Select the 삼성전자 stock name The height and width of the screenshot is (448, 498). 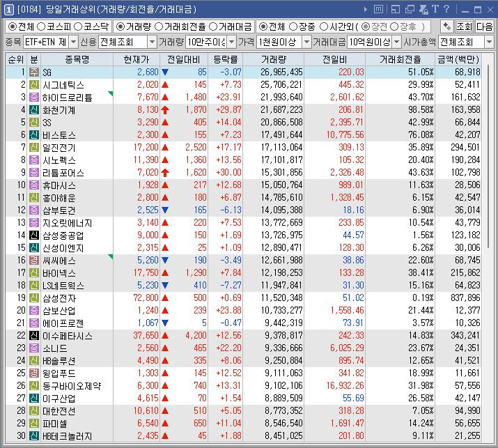click(59, 298)
